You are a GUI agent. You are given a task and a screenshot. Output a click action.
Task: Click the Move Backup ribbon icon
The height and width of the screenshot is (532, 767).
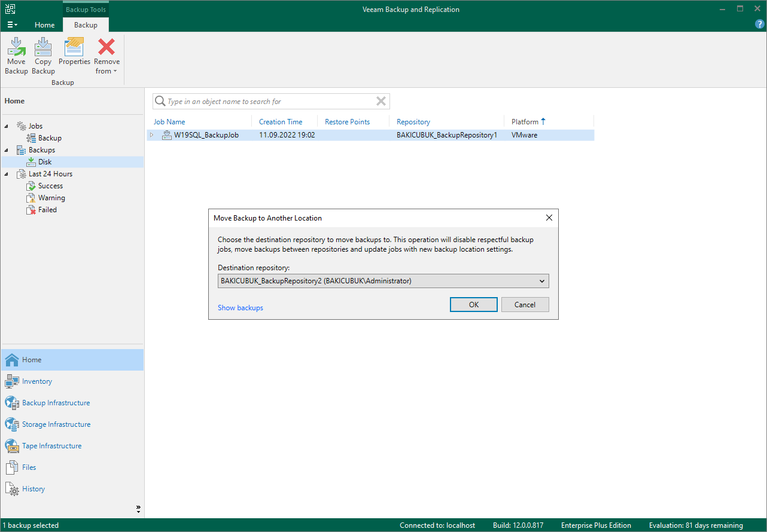(x=16, y=47)
